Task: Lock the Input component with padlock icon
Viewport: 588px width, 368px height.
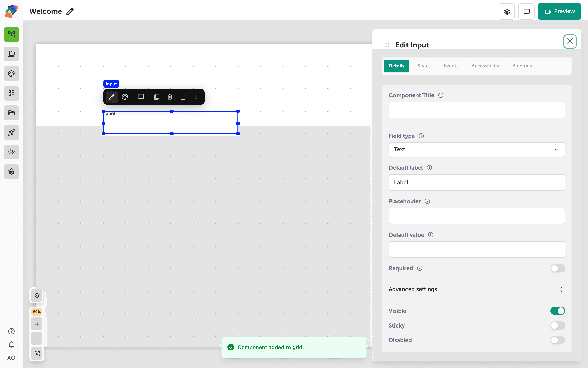Action: pyautogui.click(x=183, y=97)
